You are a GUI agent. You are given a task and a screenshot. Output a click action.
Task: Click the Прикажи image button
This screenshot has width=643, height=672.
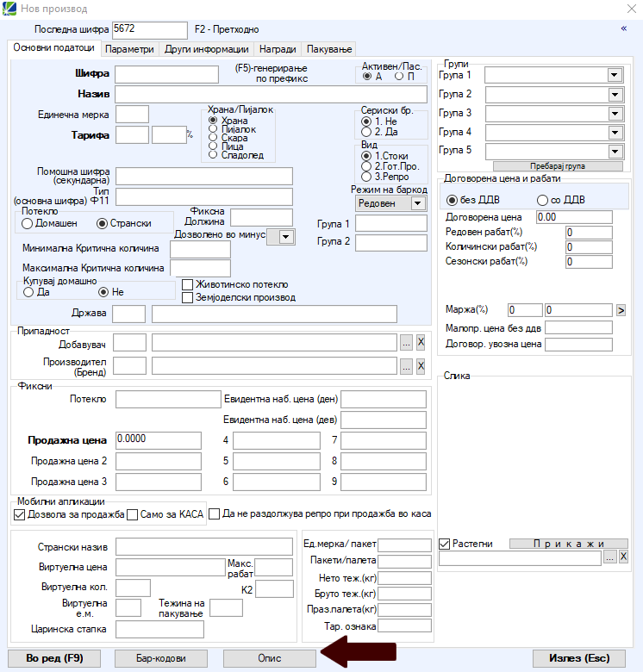tap(569, 544)
